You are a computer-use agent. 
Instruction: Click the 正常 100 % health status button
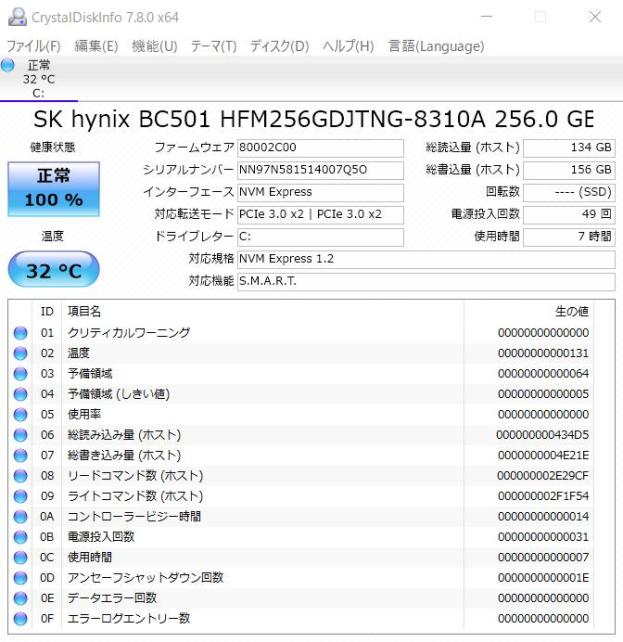click(x=54, y=189)
